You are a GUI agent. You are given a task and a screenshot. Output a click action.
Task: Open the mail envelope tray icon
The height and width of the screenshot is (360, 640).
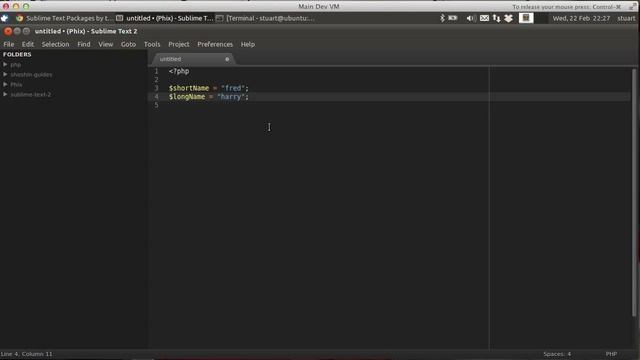click(x=484, y=18)
